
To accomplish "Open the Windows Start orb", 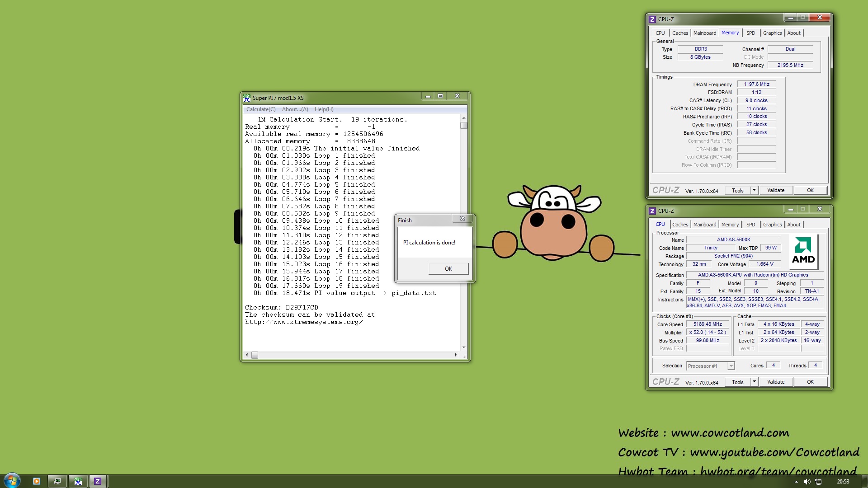I will [12, 480].
